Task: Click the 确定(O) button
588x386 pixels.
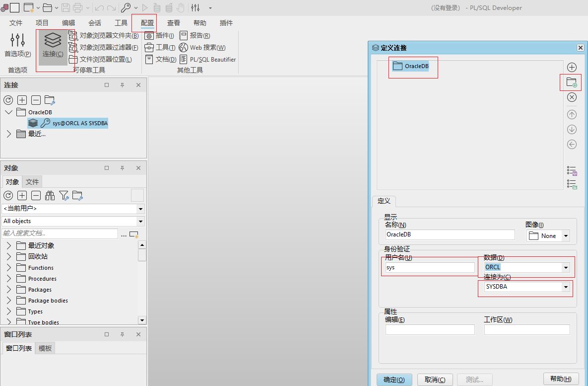Action: pyautogui.click(x=394, y=380)
